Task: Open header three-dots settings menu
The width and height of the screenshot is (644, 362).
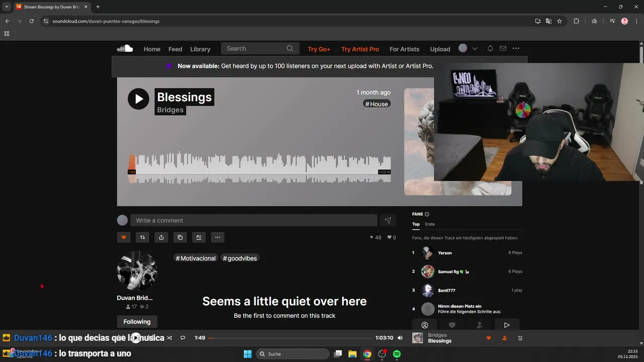Action: click(516, 49)
